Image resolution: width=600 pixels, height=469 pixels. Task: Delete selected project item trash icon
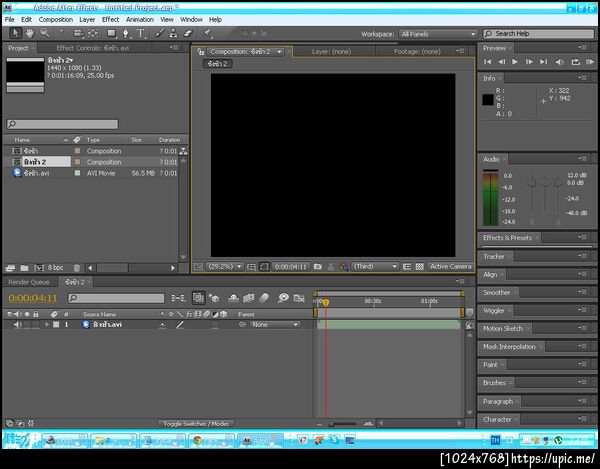point(77,268)
